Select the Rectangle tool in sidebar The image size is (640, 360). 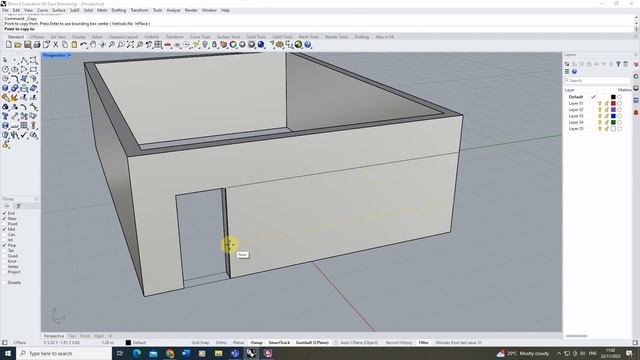pyautogui.click(x=33, y=69)
